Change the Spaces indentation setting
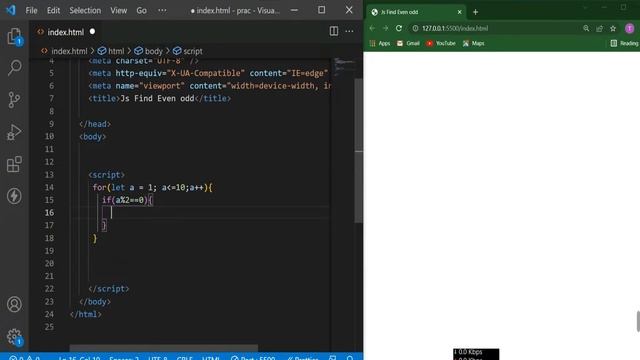 (x=124, y=358)
